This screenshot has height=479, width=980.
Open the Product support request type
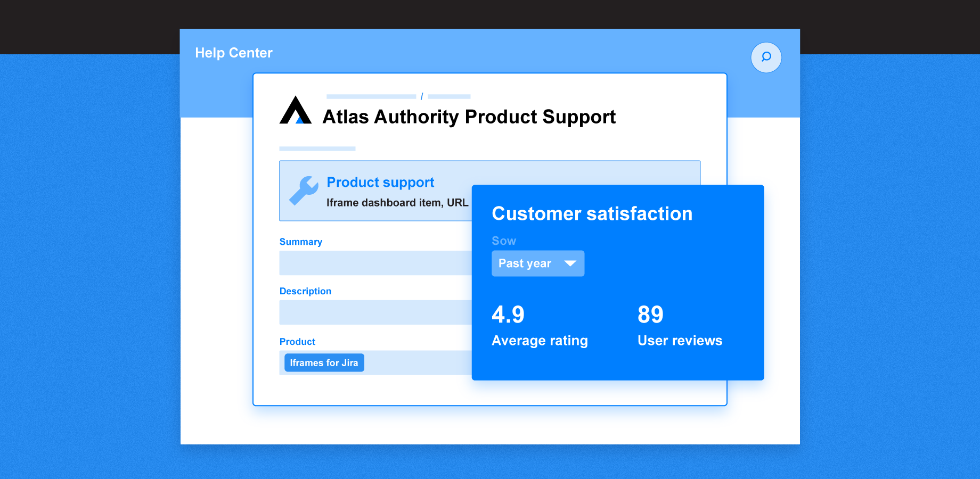tap(489, 191)
